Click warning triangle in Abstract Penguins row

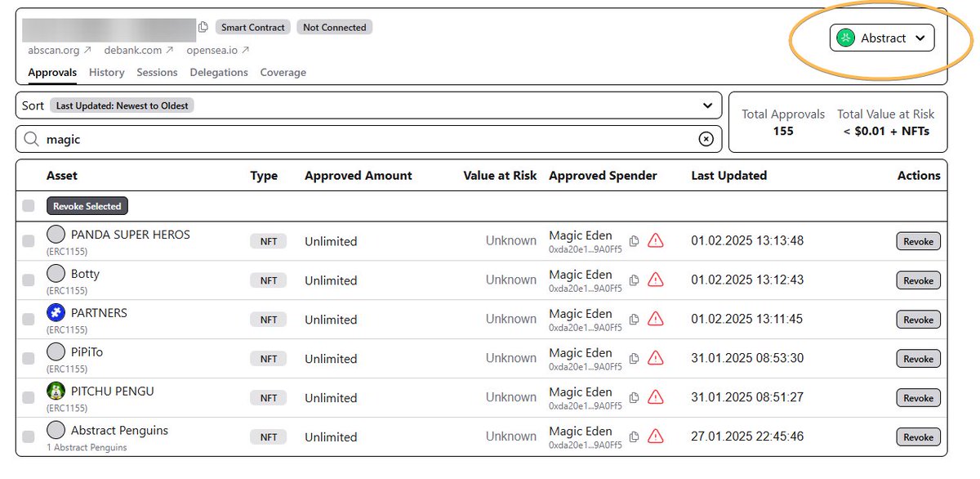pos(655,436)
